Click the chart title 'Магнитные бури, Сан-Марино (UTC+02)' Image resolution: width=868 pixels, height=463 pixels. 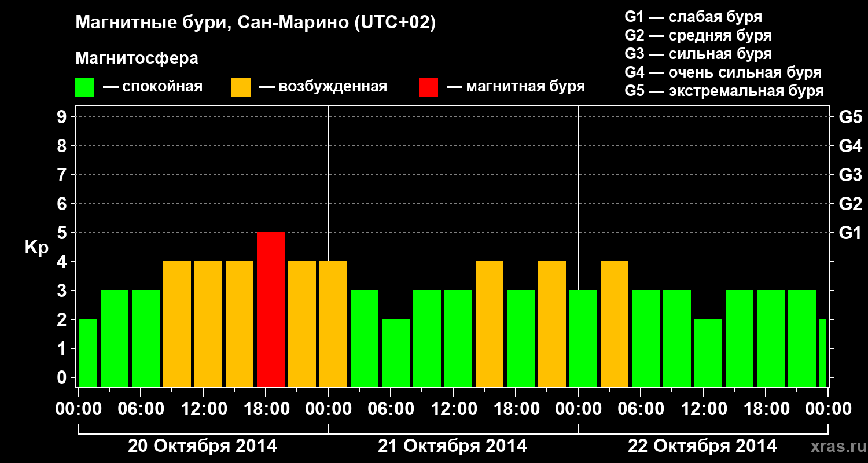pos(255,24)
